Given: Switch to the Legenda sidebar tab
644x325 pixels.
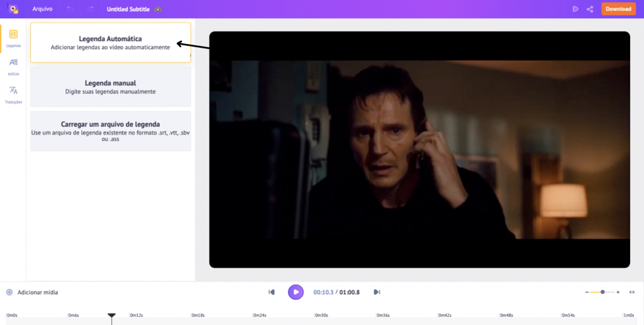Looking at the screenshot, I should (13, 38).
